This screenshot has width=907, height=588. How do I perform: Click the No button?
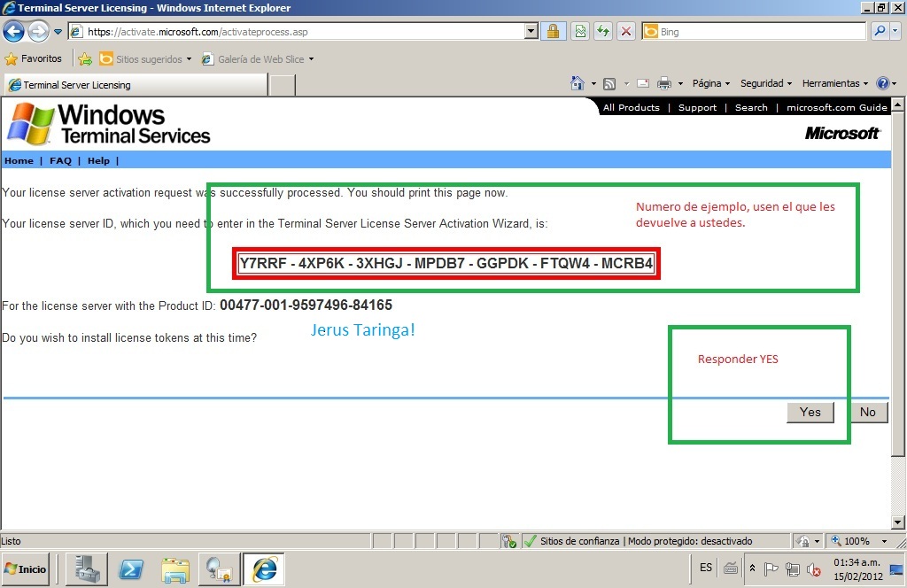(x=867, y=413)
